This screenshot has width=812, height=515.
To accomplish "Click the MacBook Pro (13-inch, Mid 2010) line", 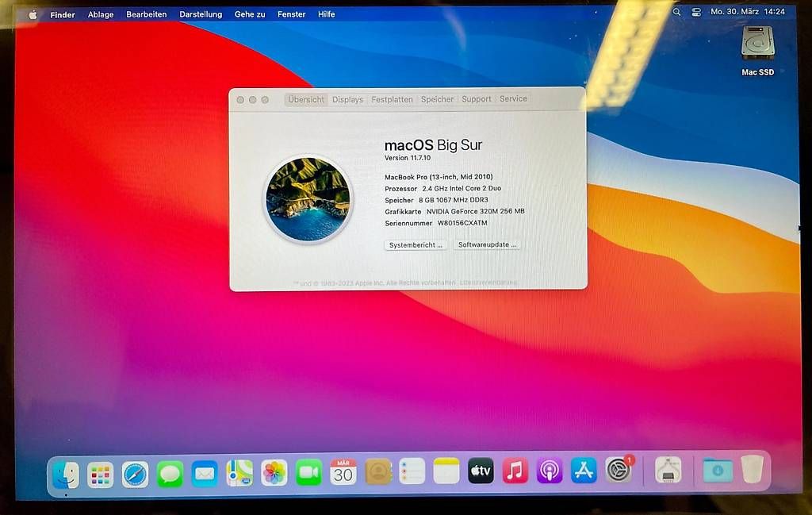I will pyautogui.click(x=439, y=177).
